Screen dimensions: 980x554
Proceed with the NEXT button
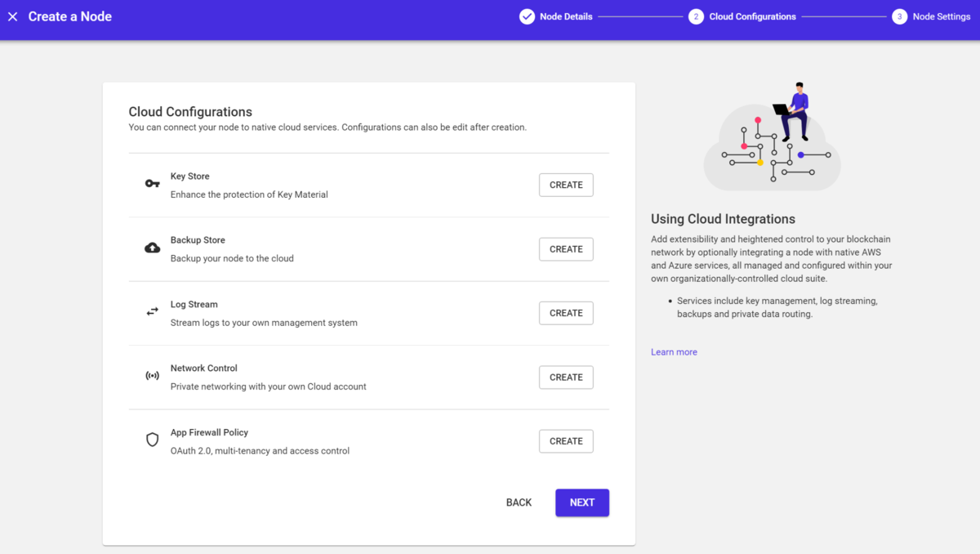click(x=582, y=503)
